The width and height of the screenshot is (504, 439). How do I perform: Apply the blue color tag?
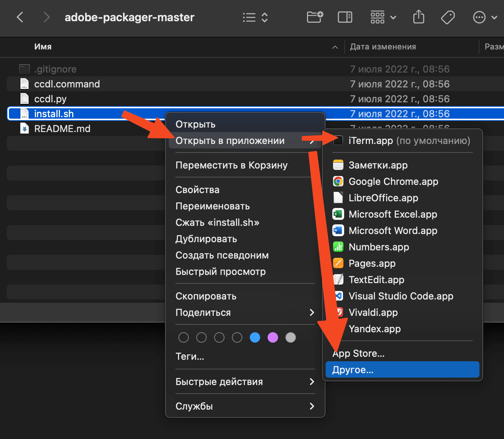(255, 337)
